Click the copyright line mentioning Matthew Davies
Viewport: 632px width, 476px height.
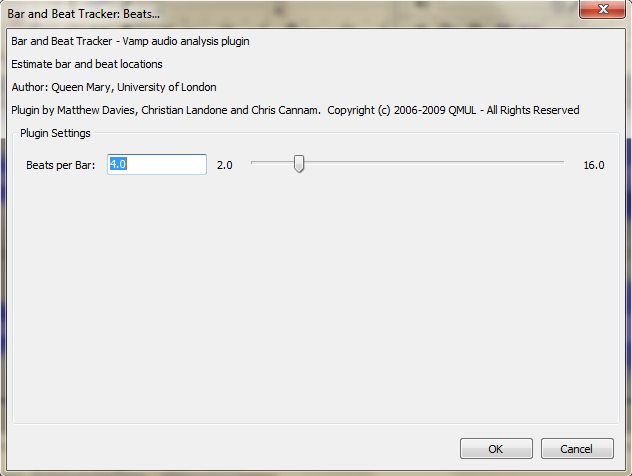coord(295,110)
